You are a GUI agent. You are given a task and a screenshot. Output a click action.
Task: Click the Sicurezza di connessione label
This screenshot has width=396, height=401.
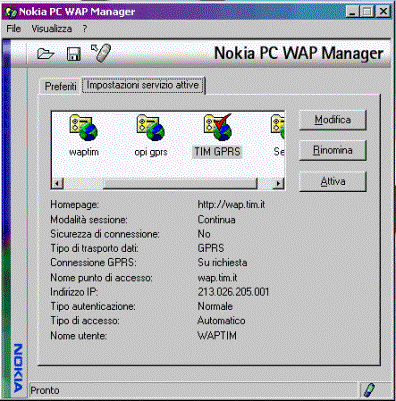(x=105, y=234)
